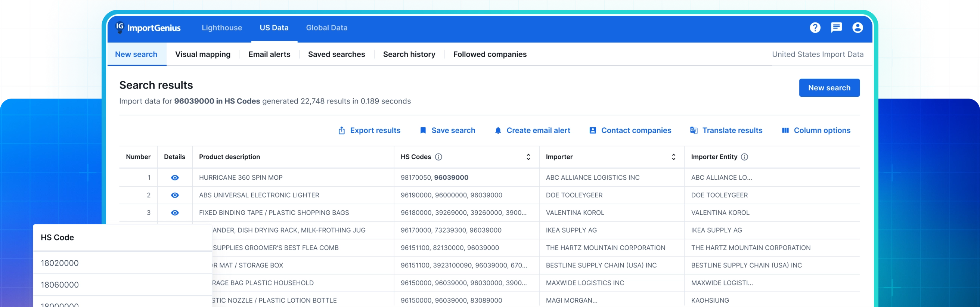The height and width of the screenshot is (307, 980).
Task: Click the Export results share icon
Action: (x=342, y=130)
